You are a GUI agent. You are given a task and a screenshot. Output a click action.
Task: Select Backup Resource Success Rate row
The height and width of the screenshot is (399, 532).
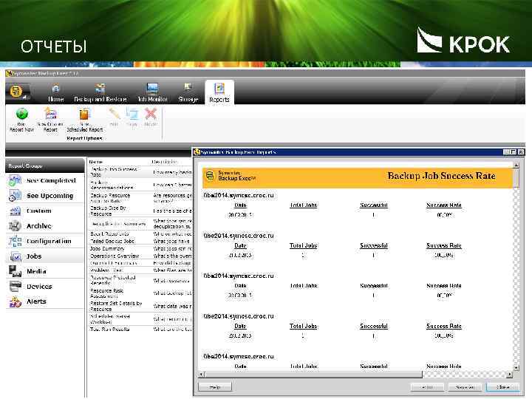[140, 198]
